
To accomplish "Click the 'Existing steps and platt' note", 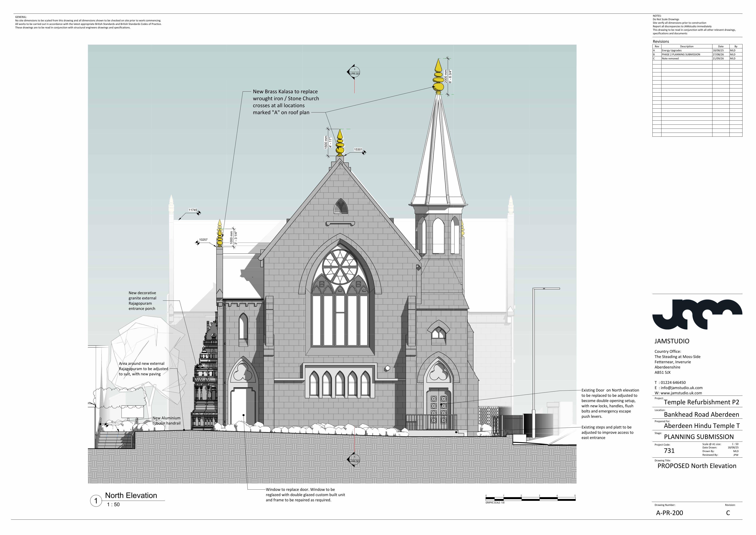I will point(607,433).
